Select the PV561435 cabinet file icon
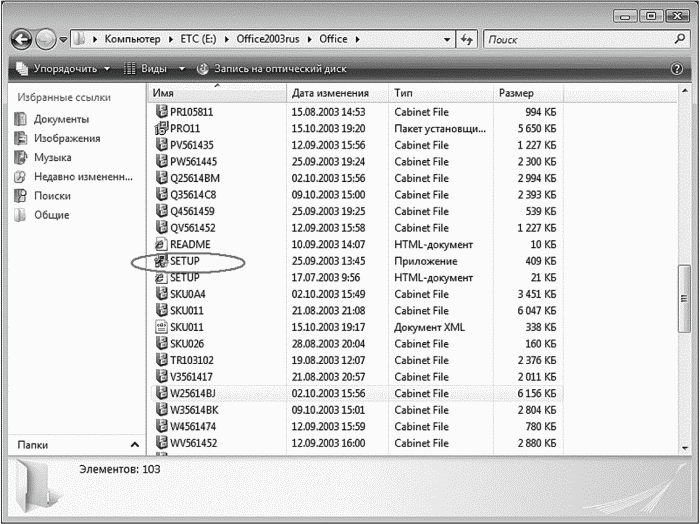The height and width of the screenshot is (524, 700). (161, 145)
